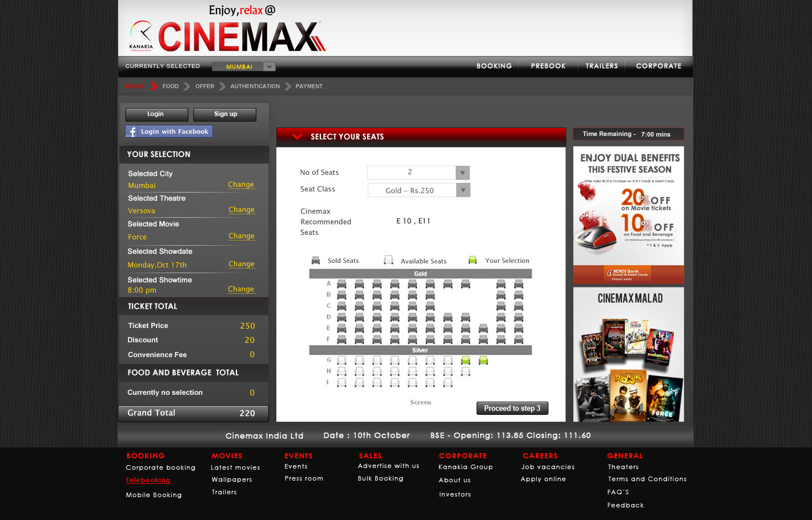The width and height of the screenshot is (812, 520).
Task: Select the third available seat in row I
Action: pos(377,382)
